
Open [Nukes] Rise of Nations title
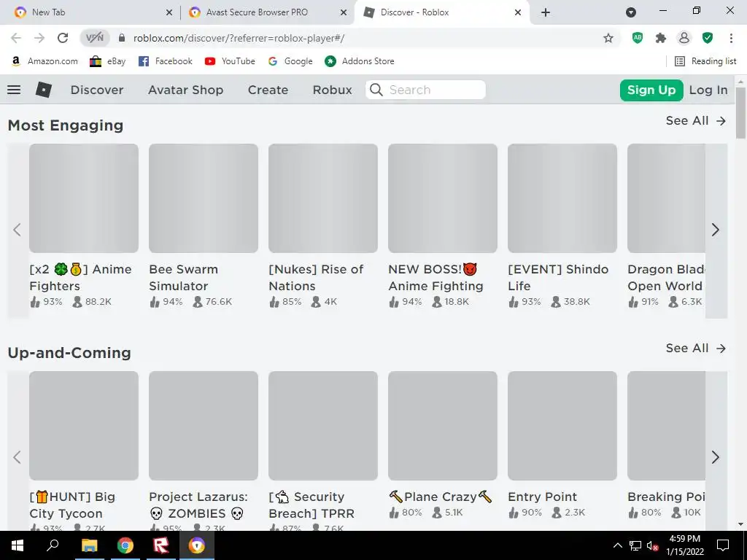pyautogui.click(x=316, y=278)
